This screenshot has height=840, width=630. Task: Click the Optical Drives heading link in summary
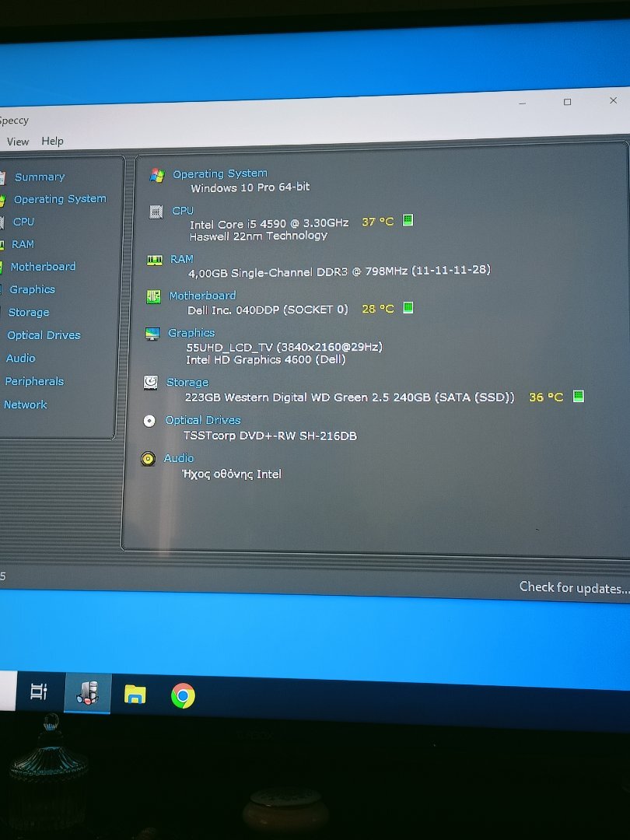[203, 421]
